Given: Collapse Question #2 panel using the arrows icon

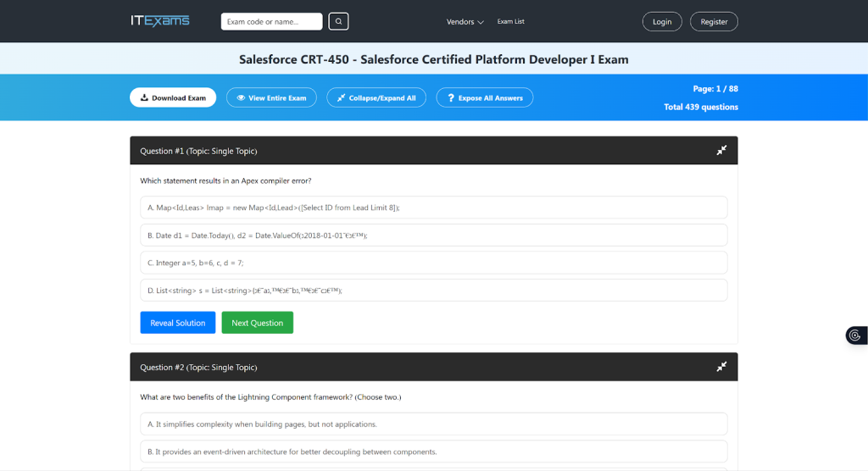Looking at the screenshot, I should click(721, 367).
